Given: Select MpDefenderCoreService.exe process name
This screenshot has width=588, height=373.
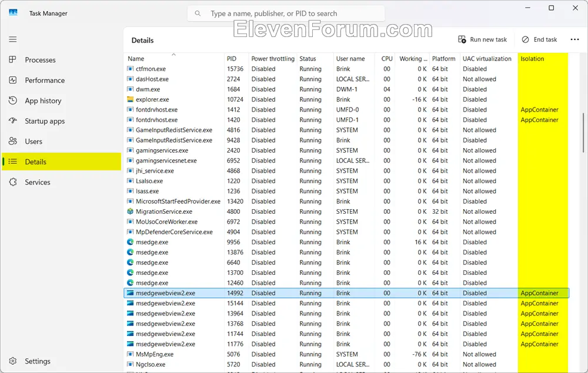Looking at the screenshot, I should 174,232.
